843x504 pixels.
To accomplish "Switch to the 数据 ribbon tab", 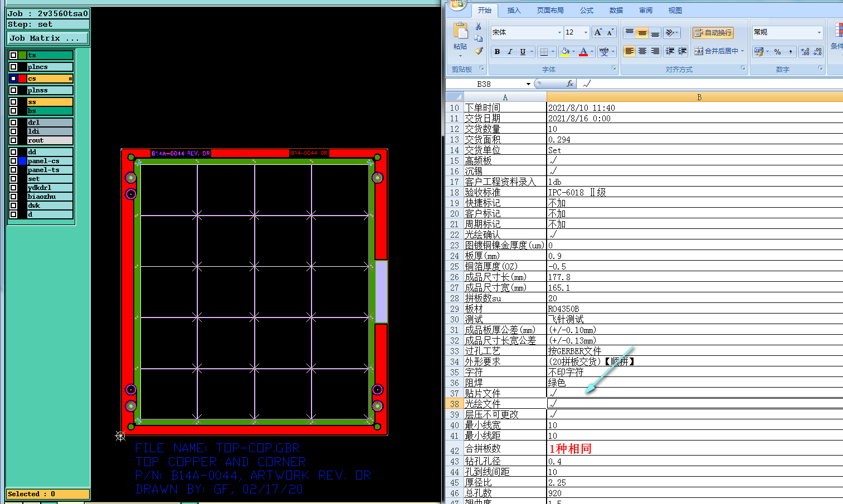I will (616, 11).
